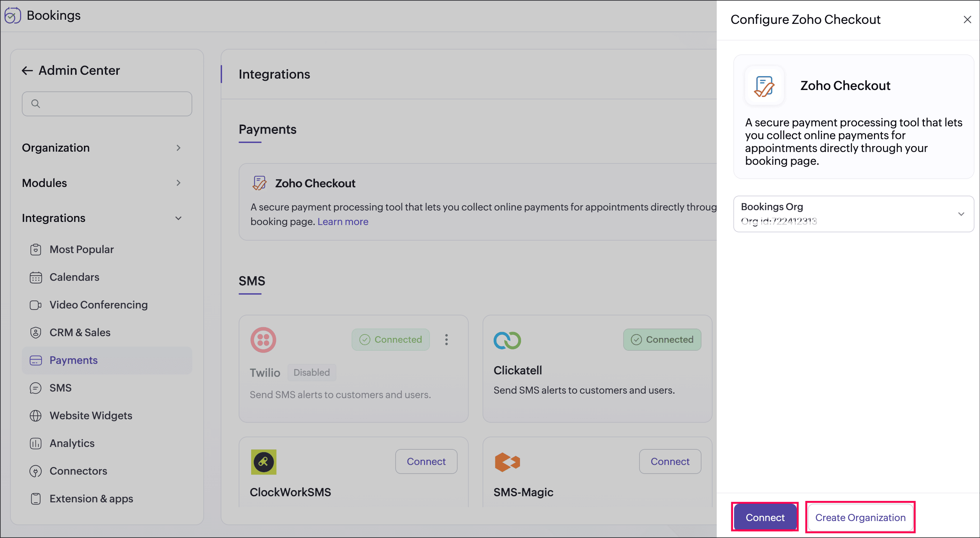This screenshot has height=538, width=980.
Task: Open the Twilio three-dot options menu
Action: tap(446, 340)
